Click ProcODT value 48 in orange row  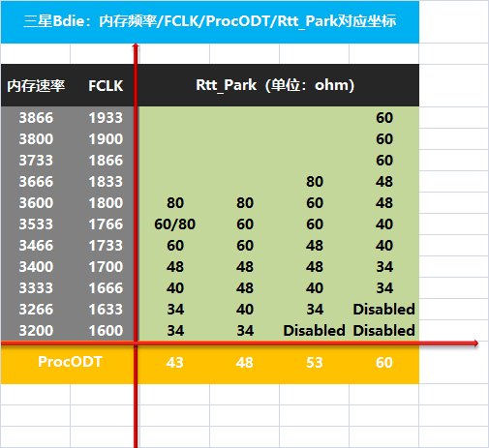tap(244, 363)
